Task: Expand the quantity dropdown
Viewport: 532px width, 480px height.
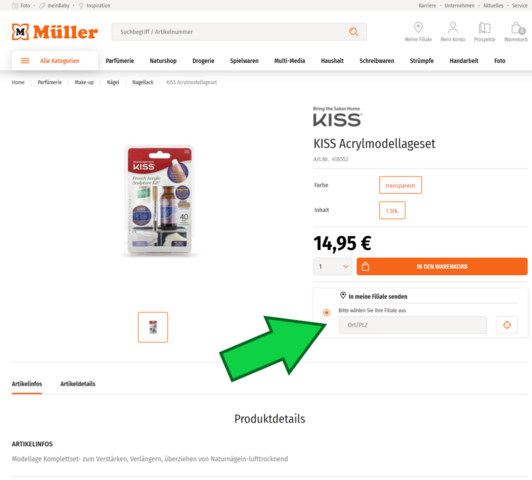Action: [332, 267]
